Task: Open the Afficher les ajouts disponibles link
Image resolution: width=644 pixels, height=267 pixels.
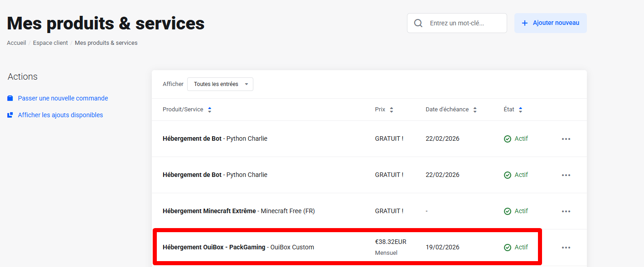Action: point(60,115)
